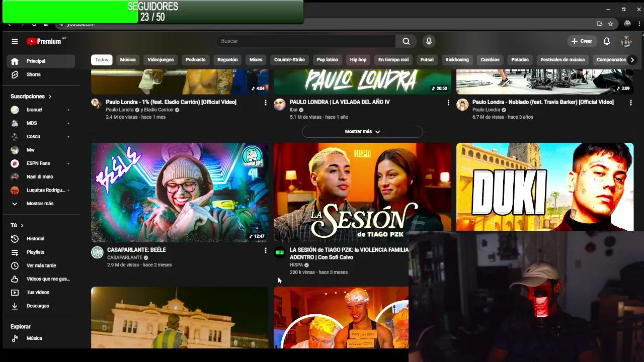The width and height of the screenshot is (644, 362).
Task: Open Videos que me gustan
Action: [x=41, y=279]
